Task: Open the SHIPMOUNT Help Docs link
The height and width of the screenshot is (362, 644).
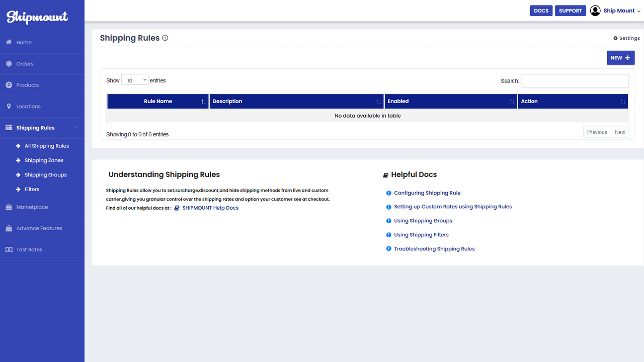Action: [x=210, y=207]
